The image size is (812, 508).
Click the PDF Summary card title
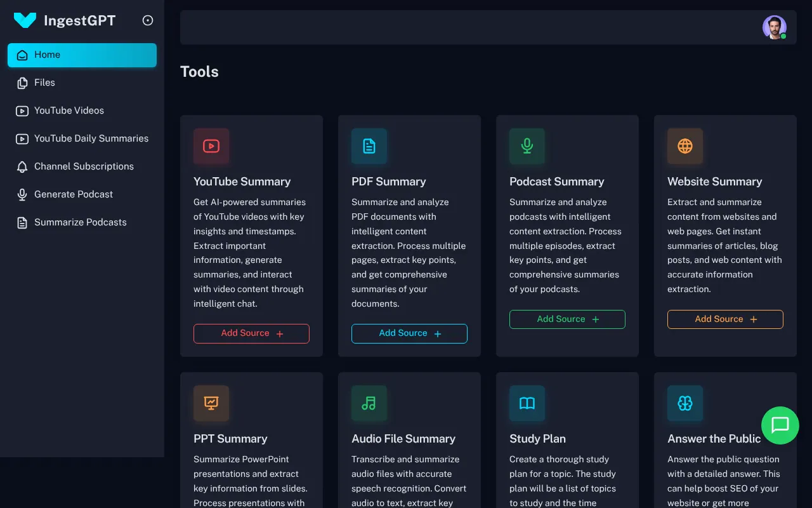(x=389, y=182)
